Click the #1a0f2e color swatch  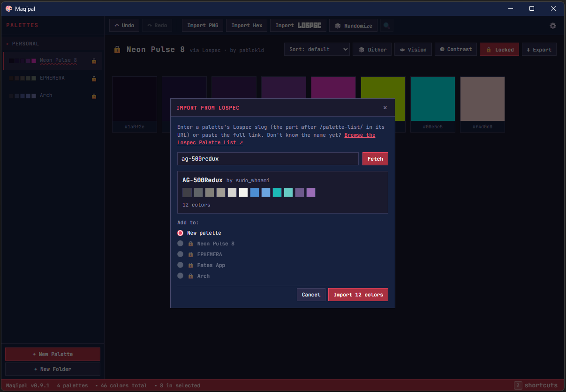click(x=135, y=99)
